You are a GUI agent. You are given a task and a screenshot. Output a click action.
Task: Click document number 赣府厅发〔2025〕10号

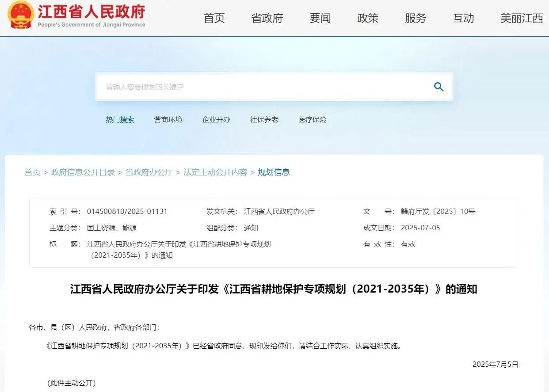point(438,211)
